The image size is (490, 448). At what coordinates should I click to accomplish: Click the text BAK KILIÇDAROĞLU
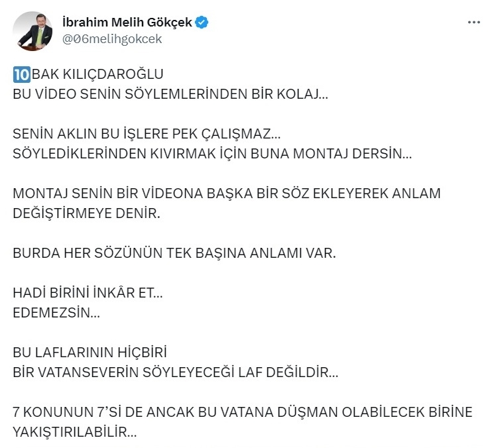click(x=97, y=74)
